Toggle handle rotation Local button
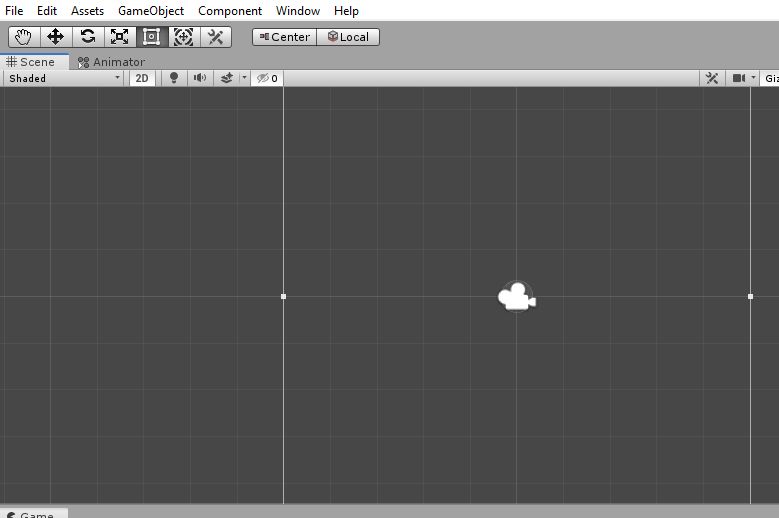 (348, 37)
